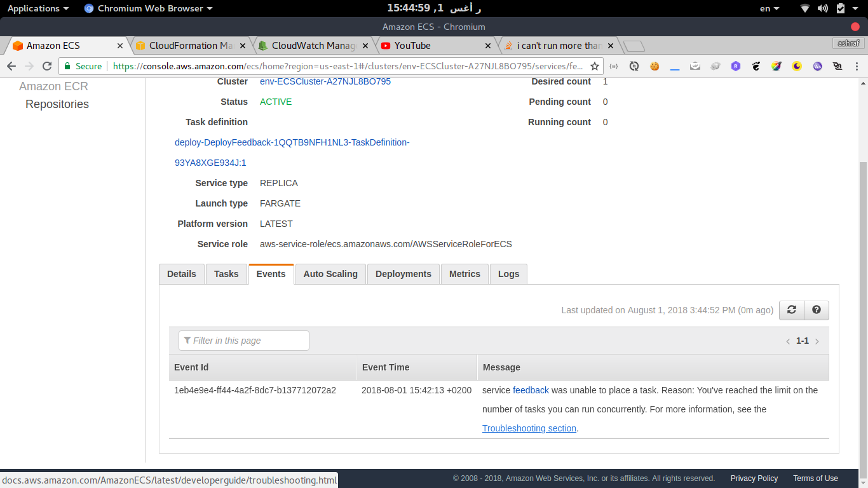This screenshot has height=488, width=868.
Task: Switch to CloudWatch Management browser tab
Action: (313, 46)
